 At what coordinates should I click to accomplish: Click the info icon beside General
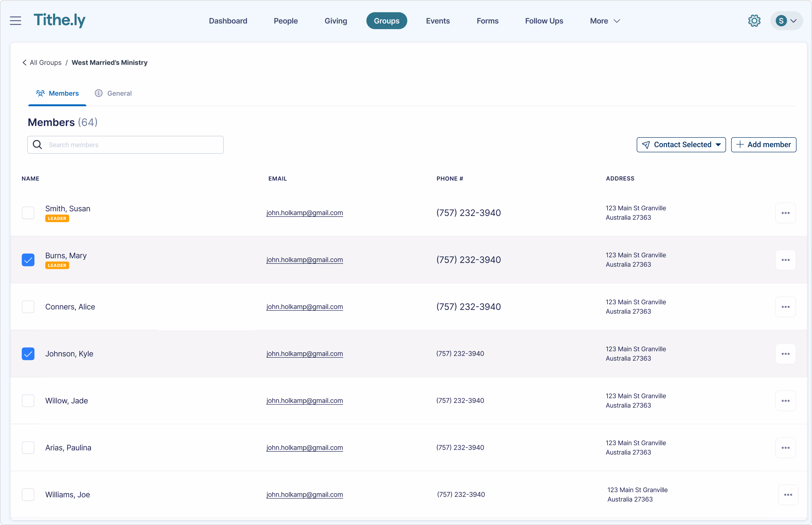(x=98, y=93)
